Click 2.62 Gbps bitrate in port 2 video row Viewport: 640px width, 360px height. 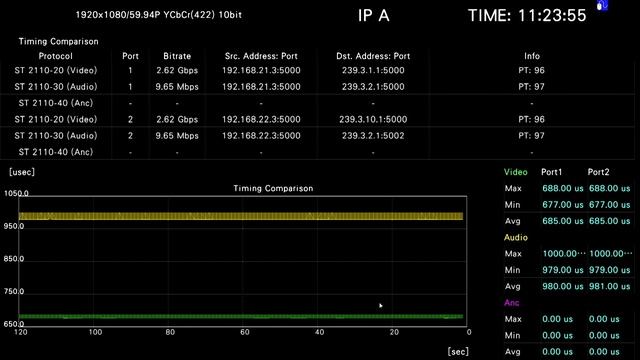tap(177, 119)
